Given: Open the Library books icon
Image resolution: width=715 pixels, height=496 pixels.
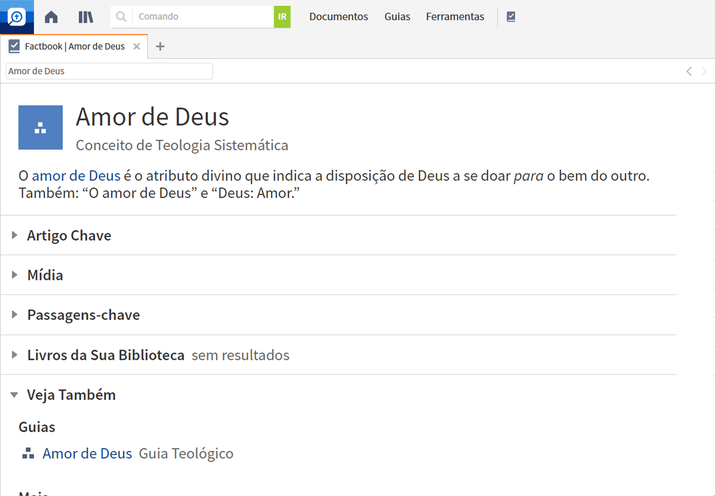Looking at the screenshot, I should pos(86,17).
